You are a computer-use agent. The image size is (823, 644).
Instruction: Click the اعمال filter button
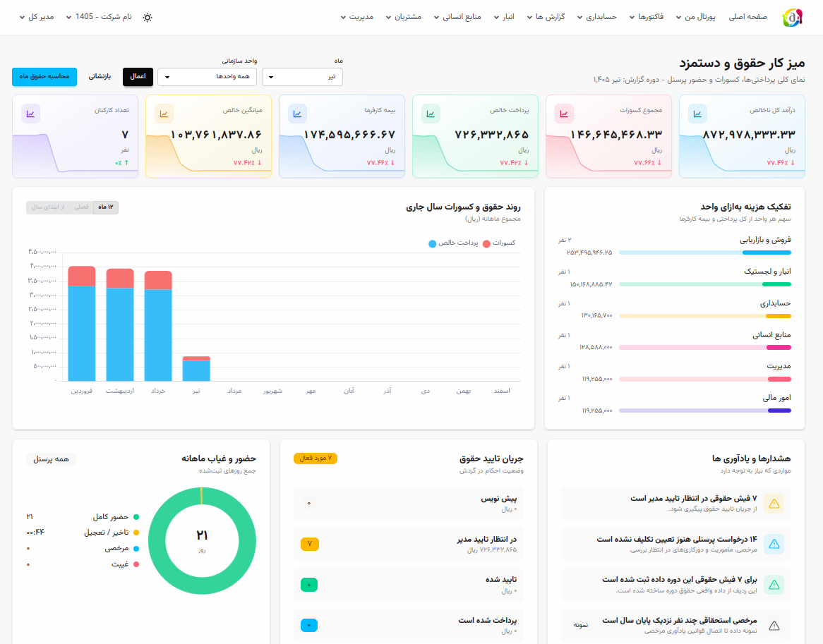(138, 77)
